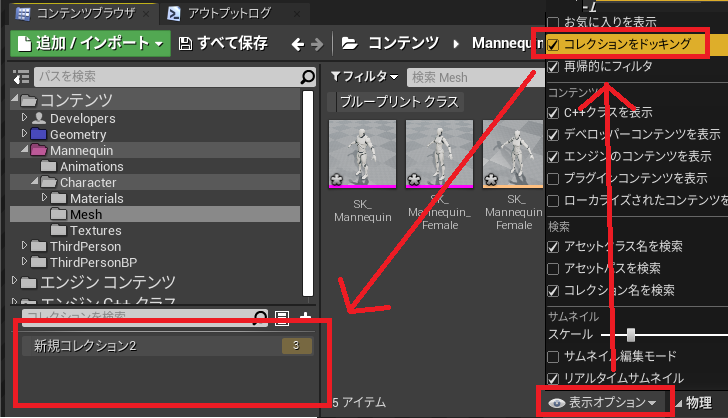Toggle エンジンのコンテンツを表示 checkbox
The height and width of the screenshot is (418, 728).
click(553, 157)
